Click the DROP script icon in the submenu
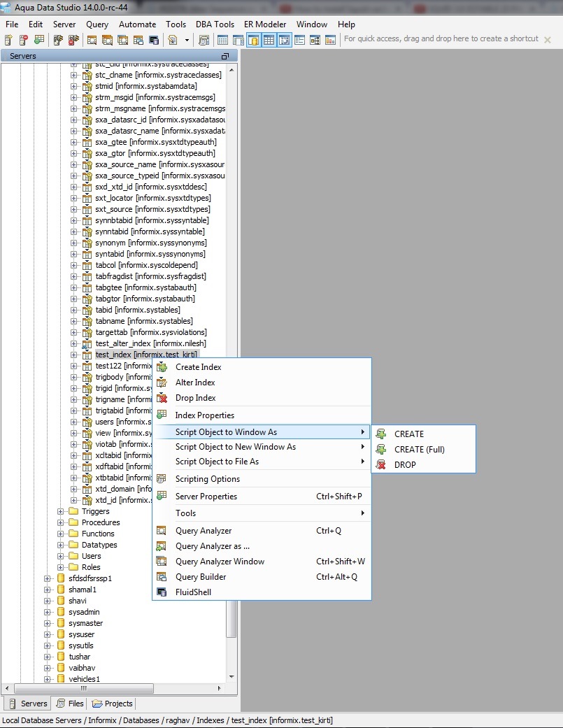563x728 pixels. (x=381, y=465)
